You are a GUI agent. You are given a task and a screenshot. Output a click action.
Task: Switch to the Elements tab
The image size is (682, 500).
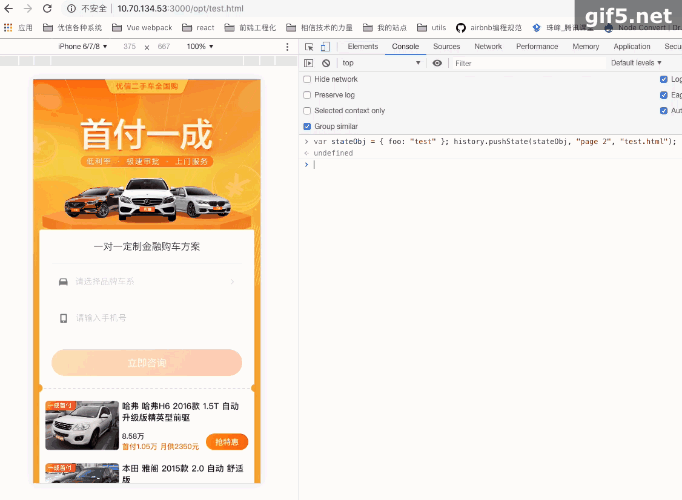click(363, 47)
